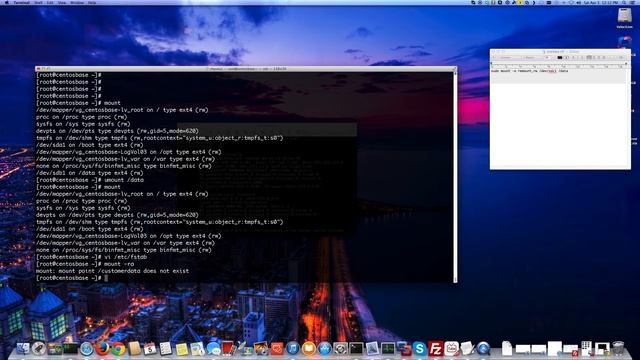640x360 pixels.
Task: Launch FileZilla from the Dock
Action: coord(436,349)
